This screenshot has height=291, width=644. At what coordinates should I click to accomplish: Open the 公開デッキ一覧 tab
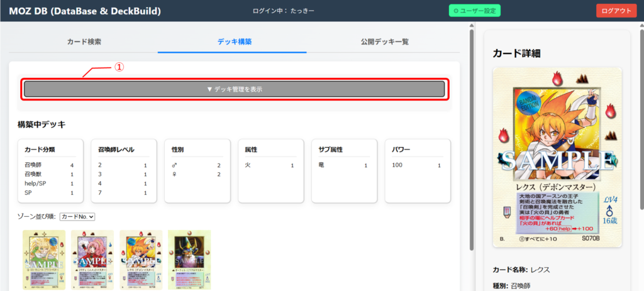point(384,41)
